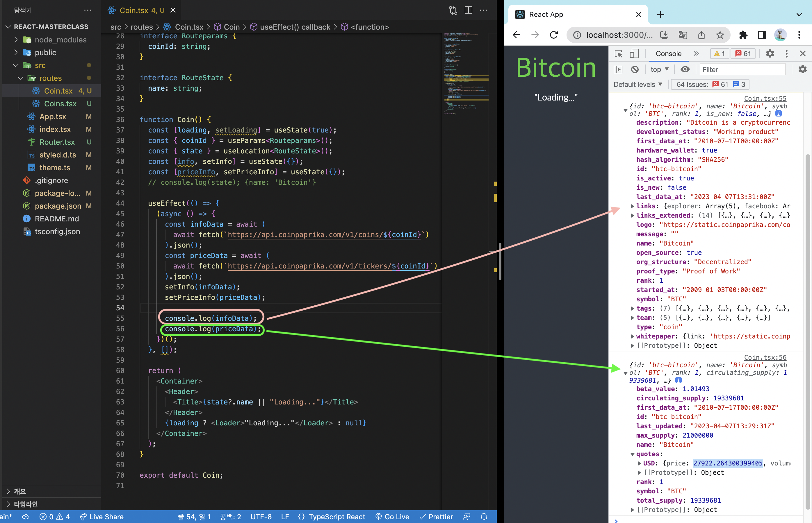Click the split editor icon in VS Code
The width and height of the screenshot is (812, 523).
click(x=468, y=10)
